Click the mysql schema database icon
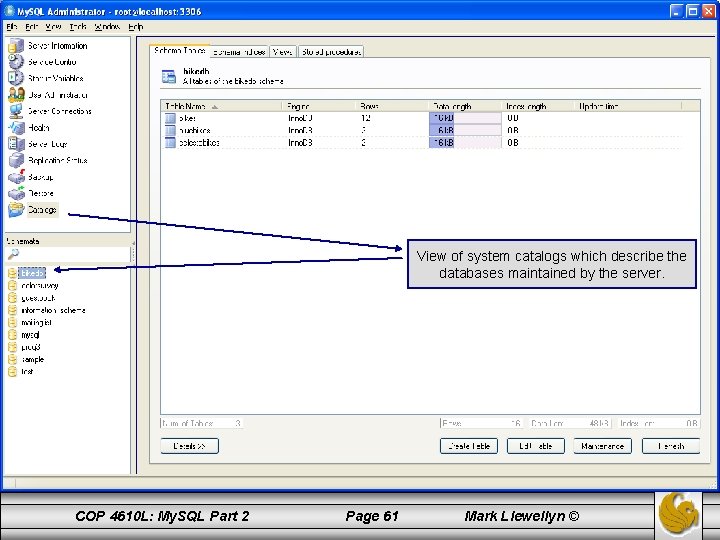 click(x=12, y=335)
